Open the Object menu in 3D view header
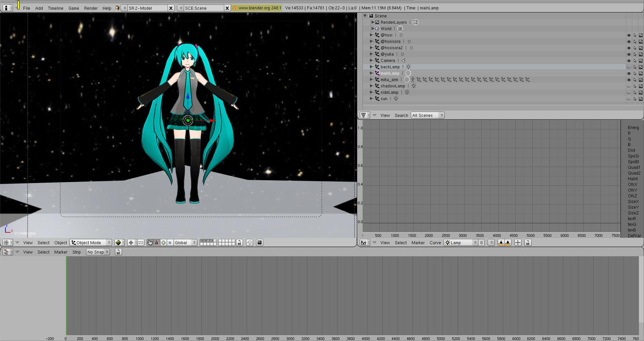The height and width of the screenshot is (341, 644). 61,243
